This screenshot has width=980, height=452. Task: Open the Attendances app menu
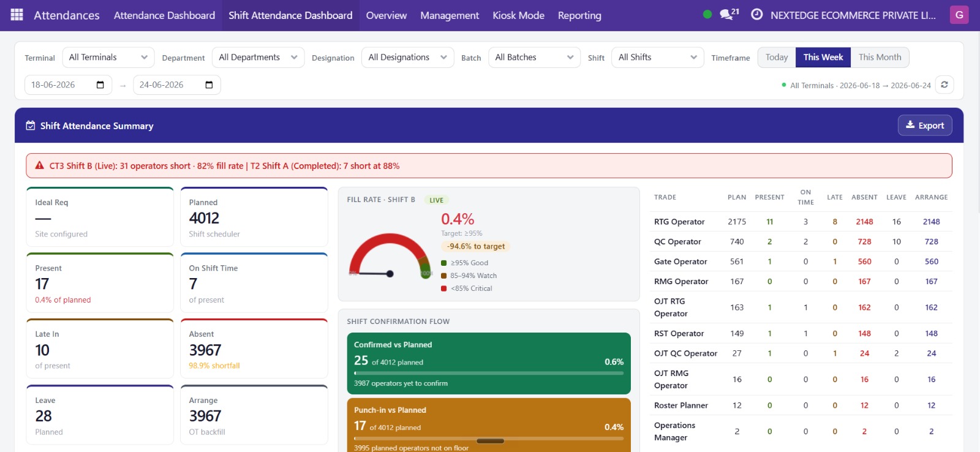[67, 15]
